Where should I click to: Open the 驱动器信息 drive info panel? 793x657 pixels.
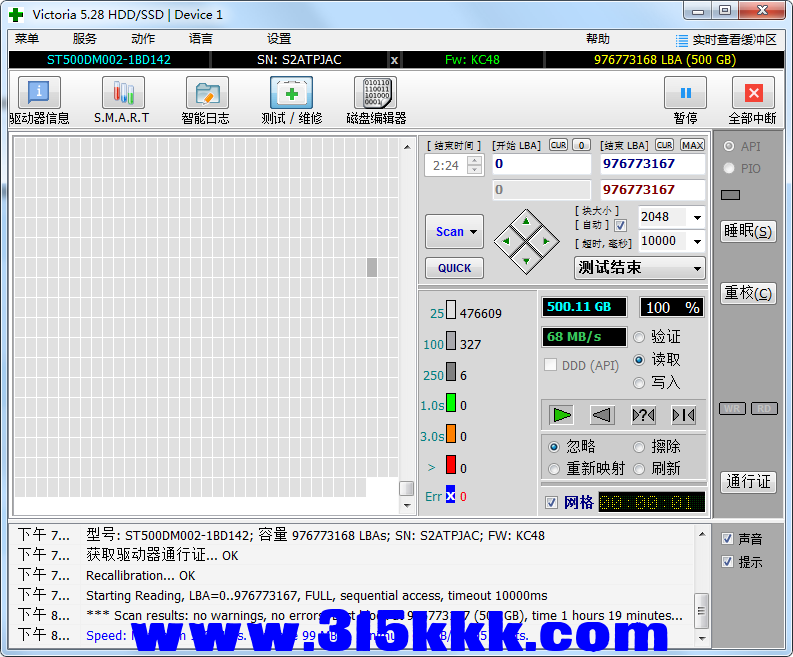(x=39, y=94)
